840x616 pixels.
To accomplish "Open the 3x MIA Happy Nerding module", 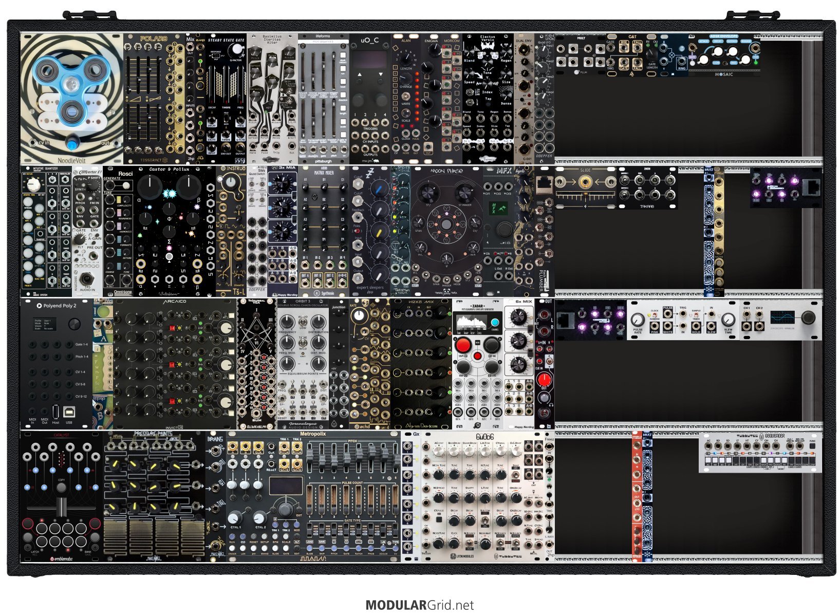I will coord(283,230).
